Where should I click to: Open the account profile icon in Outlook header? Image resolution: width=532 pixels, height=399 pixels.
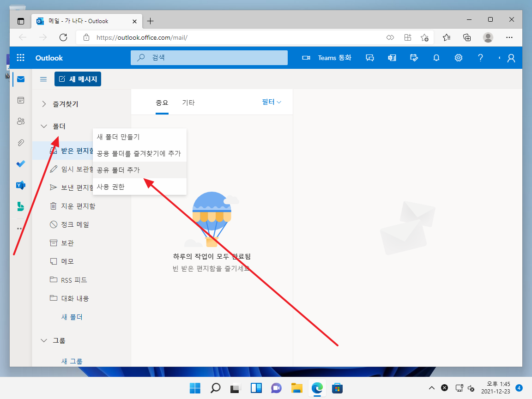[x=511, y=58]
